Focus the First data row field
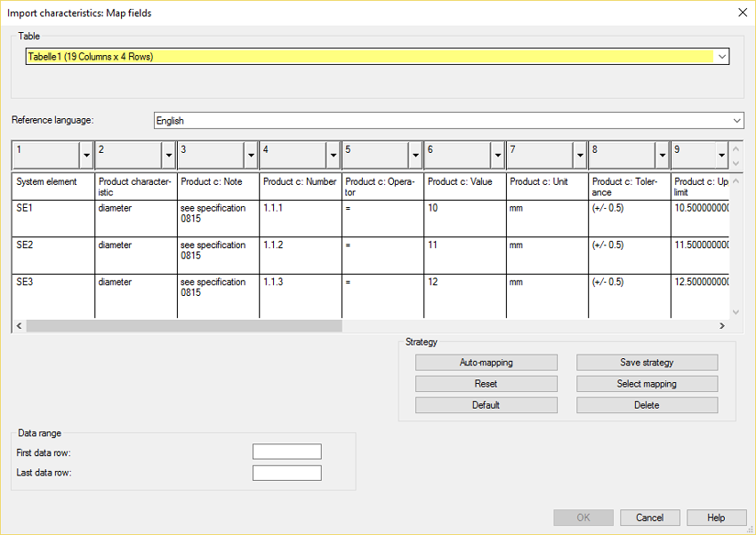 pyautogui.click(x=287, y=451)
